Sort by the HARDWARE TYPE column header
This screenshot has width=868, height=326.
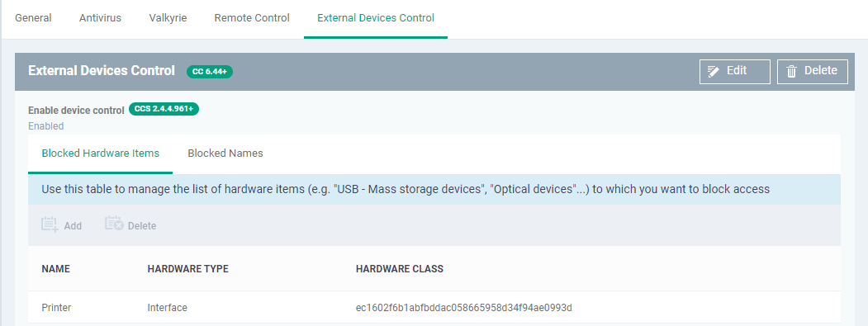point(187,269)
